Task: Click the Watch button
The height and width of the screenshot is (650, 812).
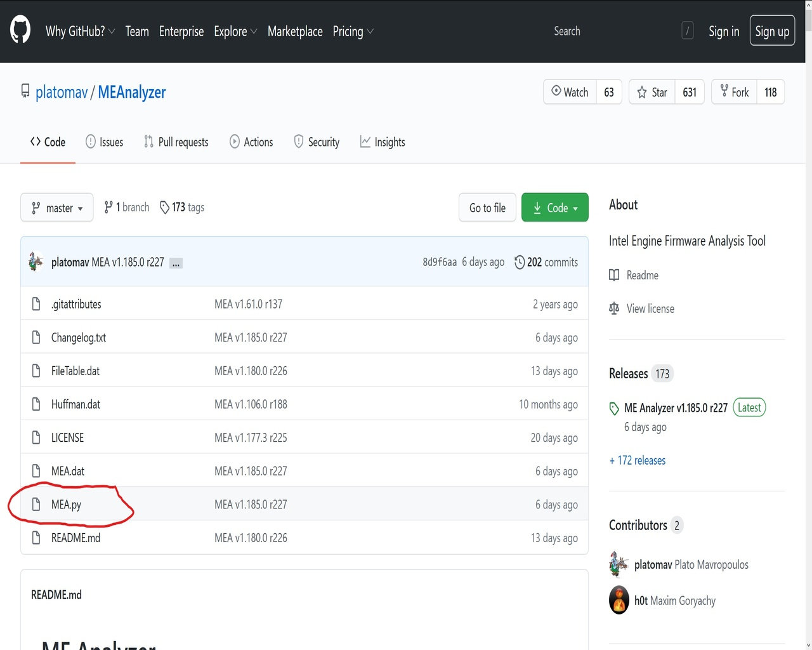Action: [570, 92]
